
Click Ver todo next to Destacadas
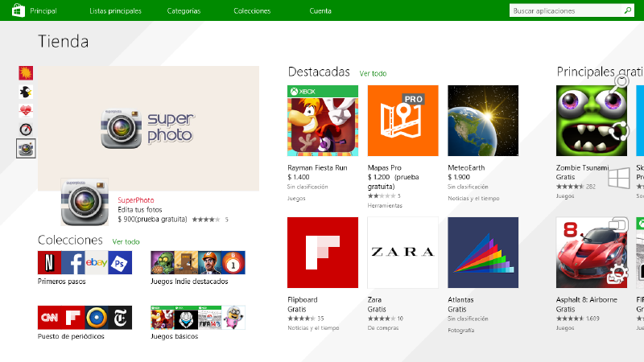coord(373,73)
